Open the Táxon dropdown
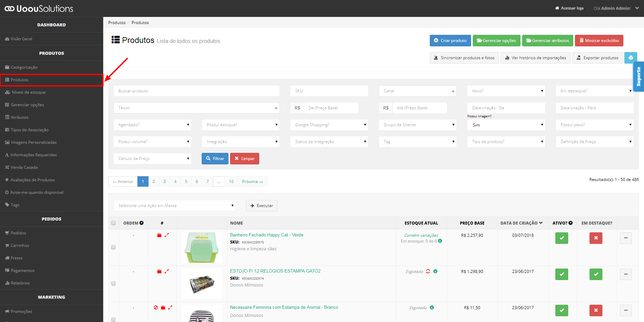 197,108
